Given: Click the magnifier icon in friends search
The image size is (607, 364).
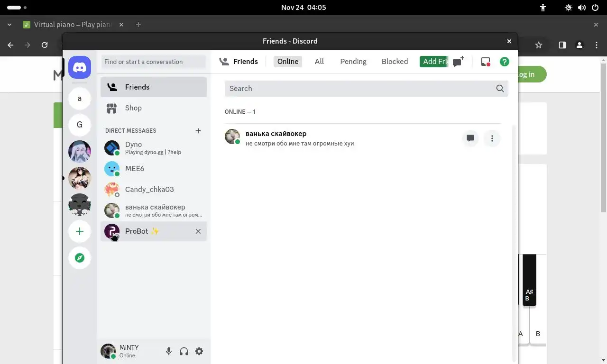Looking at the screenshot, I should click(500, 89).
